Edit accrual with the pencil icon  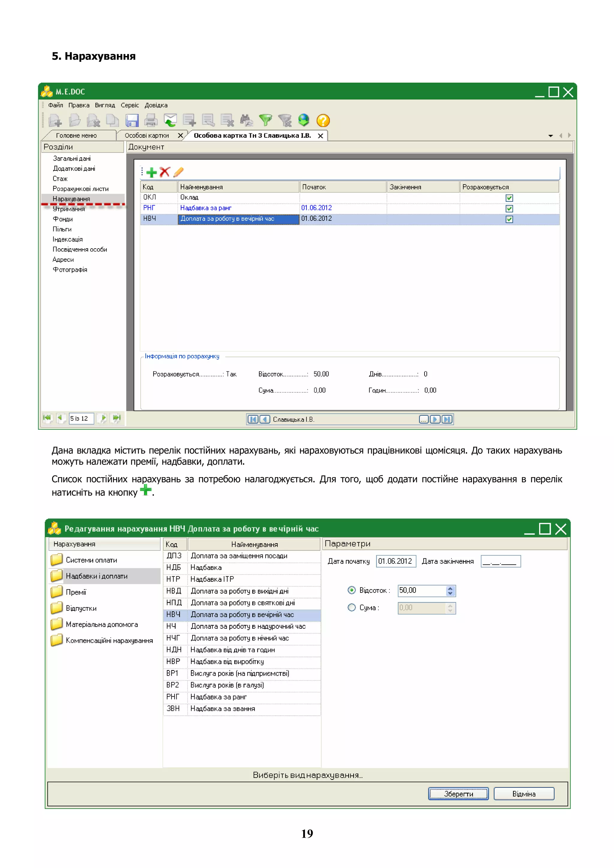pos(178,173)
